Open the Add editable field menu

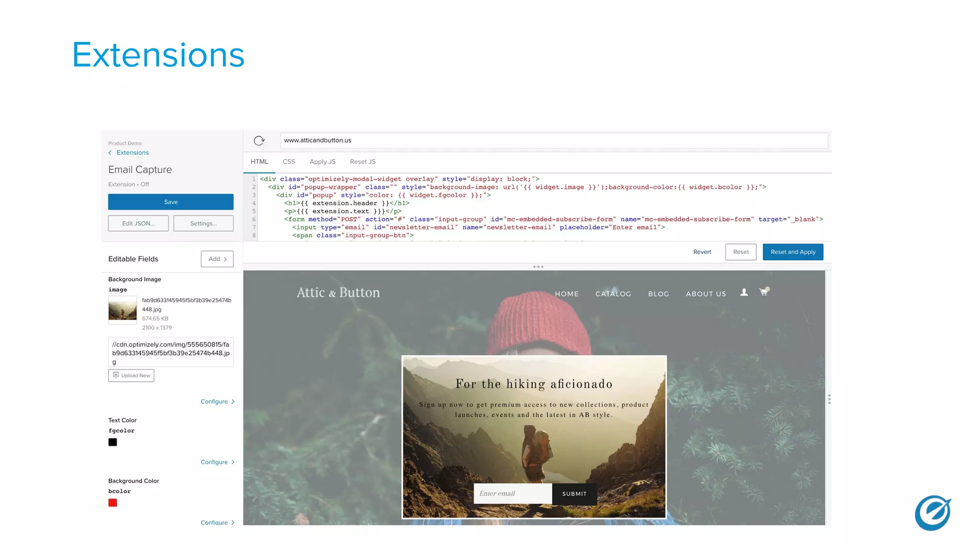[x=217, y=259]
